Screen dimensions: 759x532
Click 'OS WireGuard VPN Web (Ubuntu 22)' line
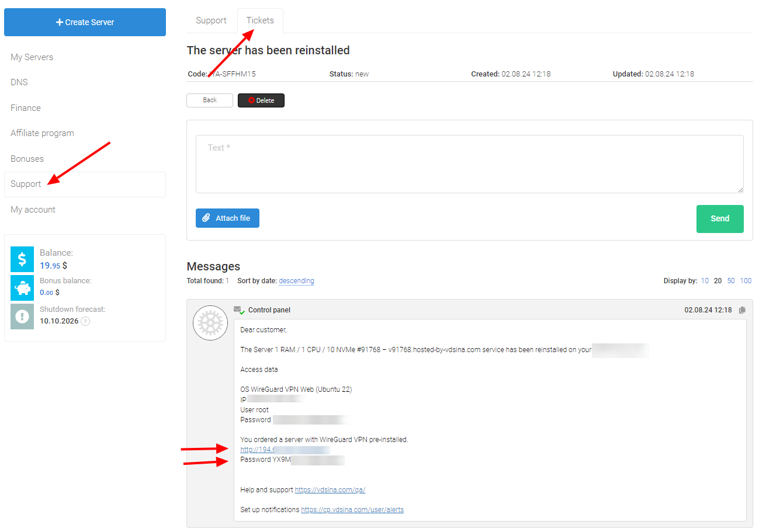point(296,390)
